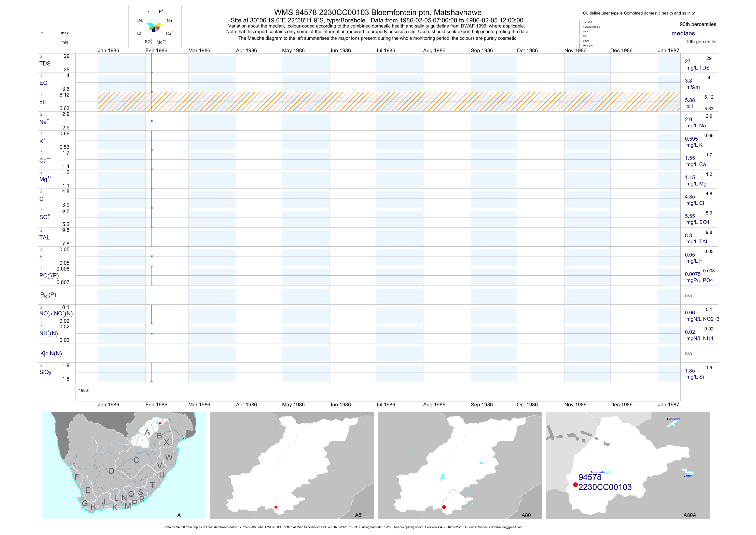Click the red site dot on A80 map
This screenshot has height=535, width=756.
tap(444, 507)
